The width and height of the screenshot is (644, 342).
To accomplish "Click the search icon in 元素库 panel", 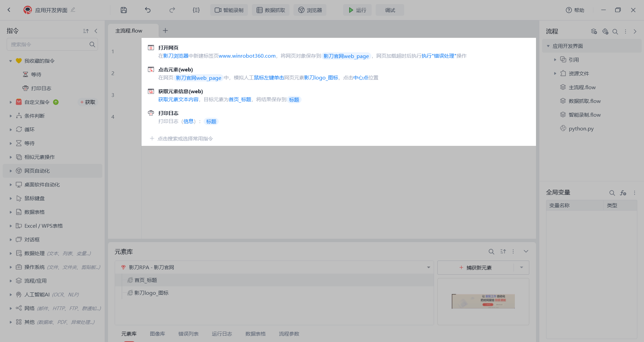I will 491,251.
